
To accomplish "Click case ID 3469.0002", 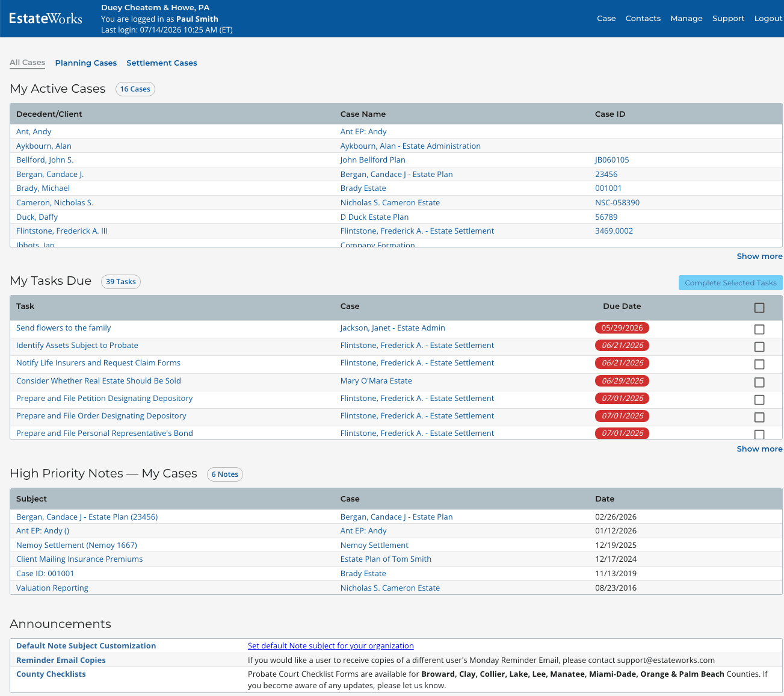I will (614, 231).
